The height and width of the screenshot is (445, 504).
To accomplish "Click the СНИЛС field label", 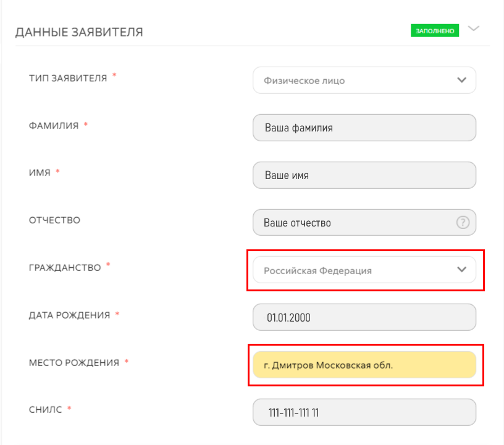I will pyautogui.click(x=45, y=410).
